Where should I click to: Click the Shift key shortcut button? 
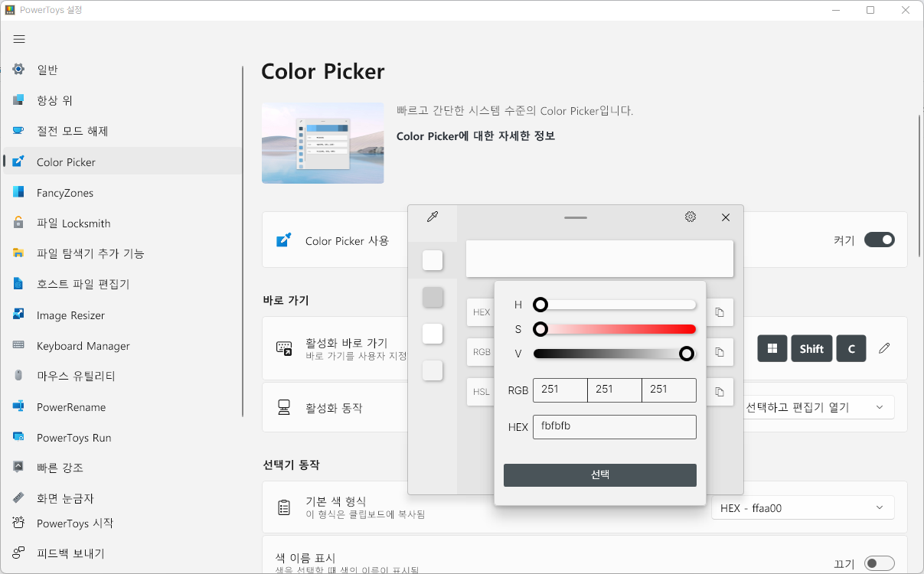pos(811,348)
